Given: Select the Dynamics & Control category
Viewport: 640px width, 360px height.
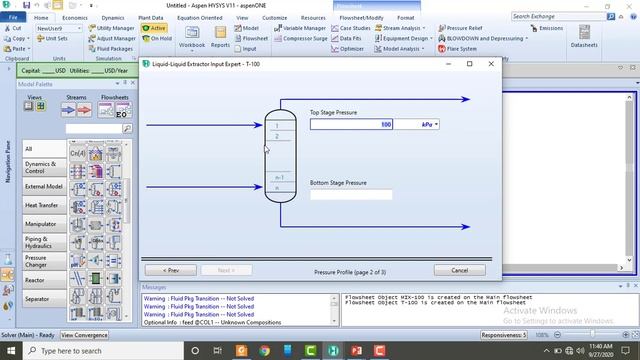Looking at the screenshot, I should click(x=44, y=167).
